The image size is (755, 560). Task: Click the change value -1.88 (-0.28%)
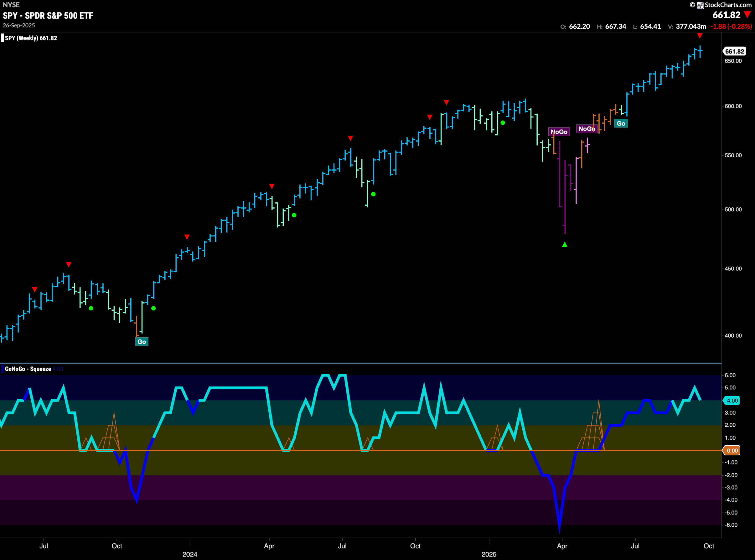pos(731,27)
